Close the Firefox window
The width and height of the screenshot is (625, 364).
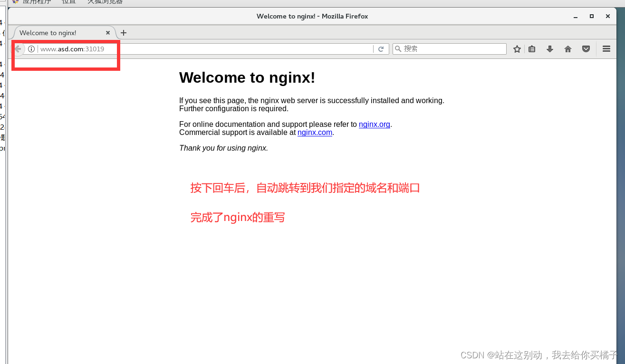(608, 16)
